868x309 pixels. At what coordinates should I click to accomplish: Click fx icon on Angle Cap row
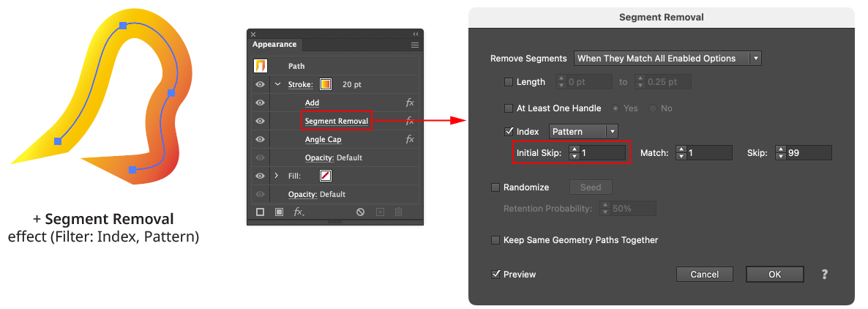click(x=410, y=139)
